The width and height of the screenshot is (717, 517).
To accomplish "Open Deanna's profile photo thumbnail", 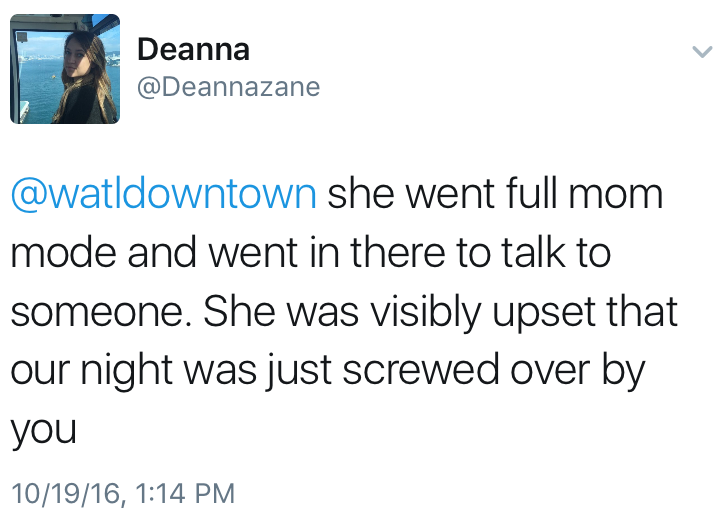I will (65, 69).
